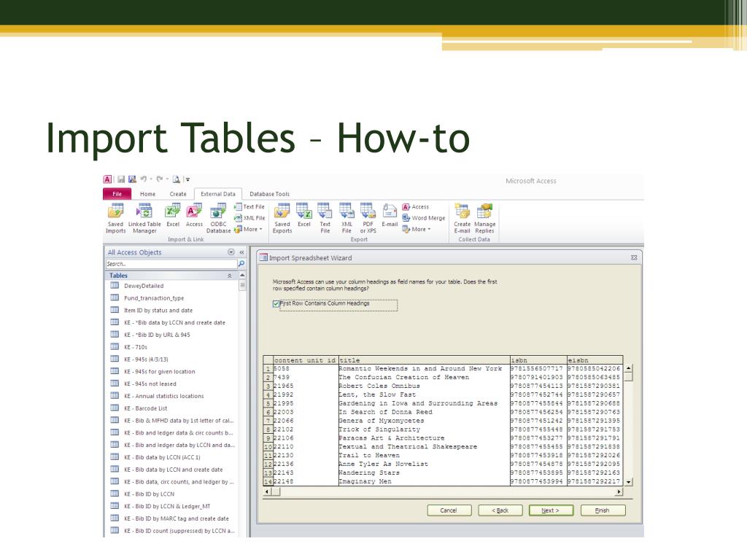
Task: Import from Access database
Action: click(x=194, y=215)
